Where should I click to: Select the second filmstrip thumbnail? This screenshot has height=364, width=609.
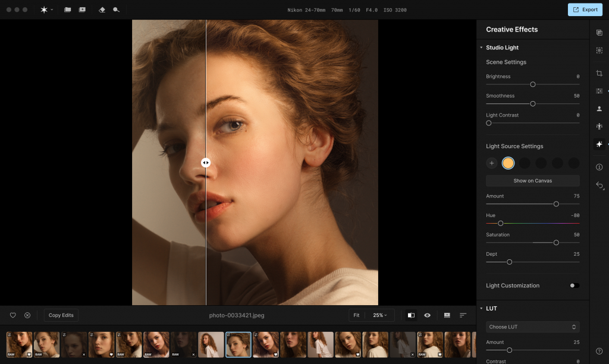(46, 344)
